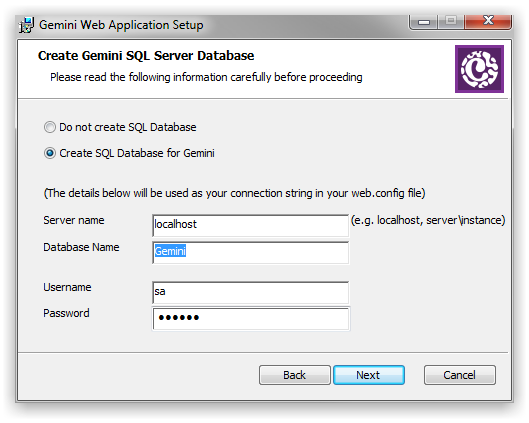The image size is (529, 423).
Task: Go to previous step with Back button
Action: coord(295,375)
